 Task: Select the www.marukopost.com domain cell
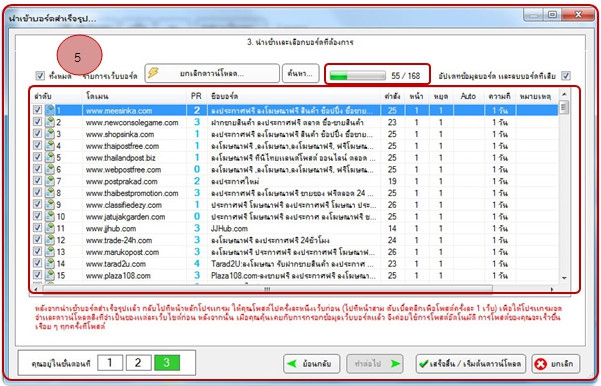click(x=135, y=252)
